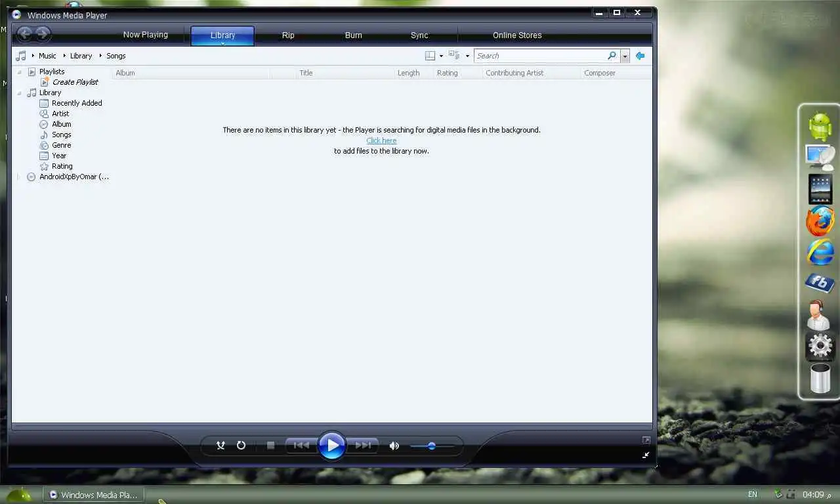
Task: Select Year in the library tree
Action: click(x=59, y=156)
